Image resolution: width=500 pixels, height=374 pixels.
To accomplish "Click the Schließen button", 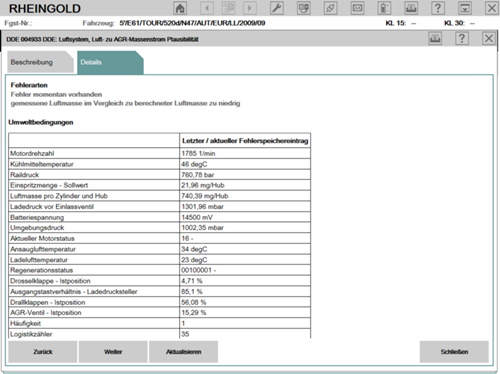I will click(x=454, y=352).
